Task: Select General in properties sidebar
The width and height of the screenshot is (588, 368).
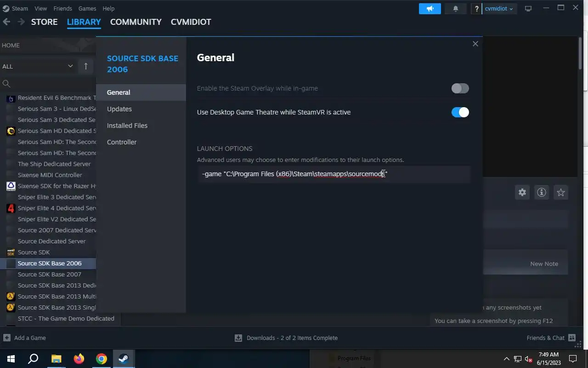Action: click(x=141, y=92)
